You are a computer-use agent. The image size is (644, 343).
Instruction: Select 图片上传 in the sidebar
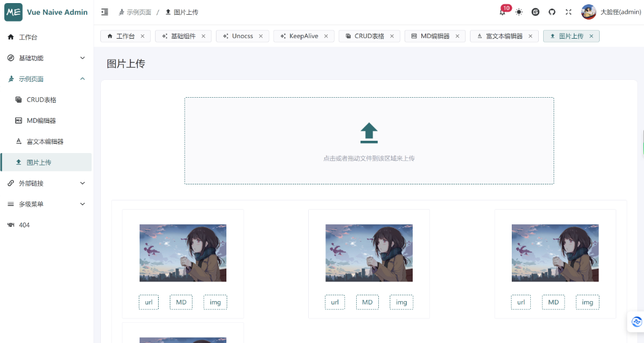pyautogui.click(x=46, y=162)
